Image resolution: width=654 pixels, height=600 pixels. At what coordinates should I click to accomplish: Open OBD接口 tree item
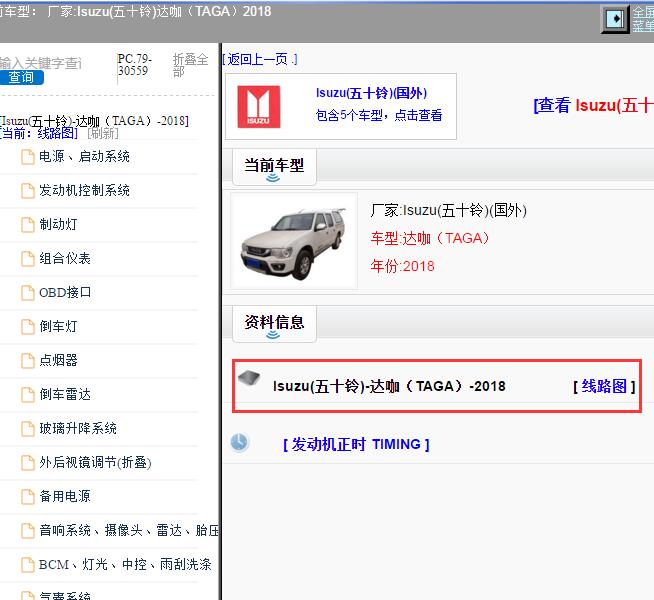coord(65,293)
